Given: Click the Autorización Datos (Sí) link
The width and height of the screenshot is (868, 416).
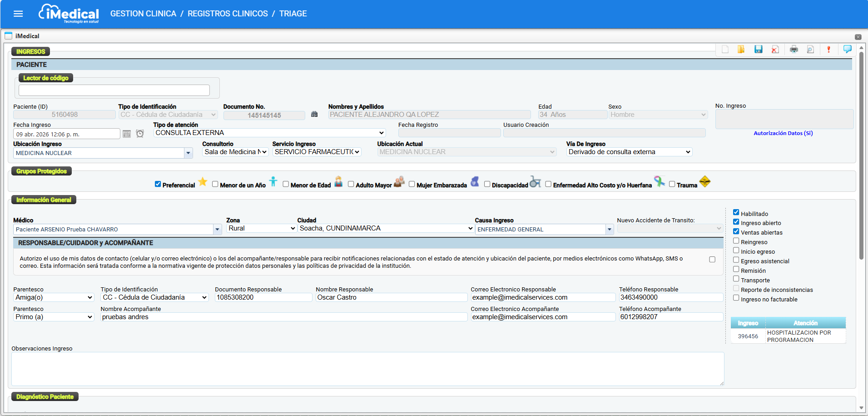Looking at the screenshot, I should point(783,133).
